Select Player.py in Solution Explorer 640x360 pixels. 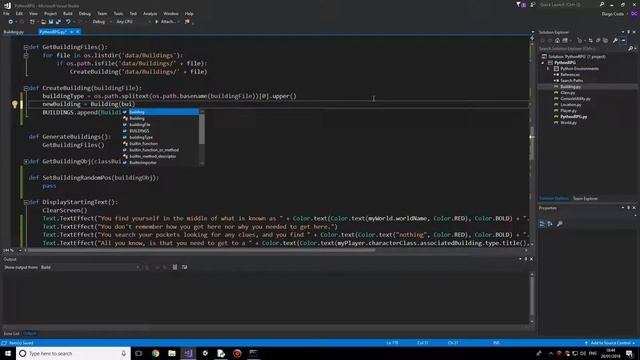pyautogui.click(x=568, y=111)
